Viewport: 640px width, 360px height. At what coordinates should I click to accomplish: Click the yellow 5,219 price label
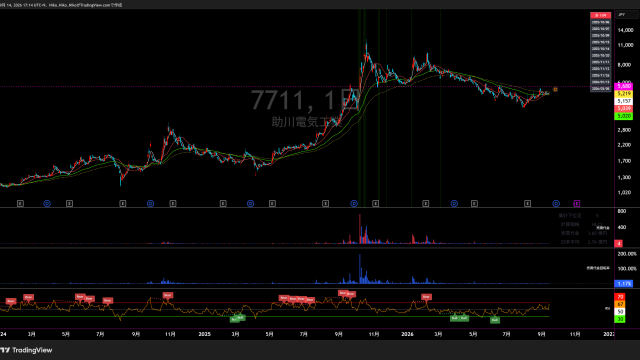(x=624, y=94)
